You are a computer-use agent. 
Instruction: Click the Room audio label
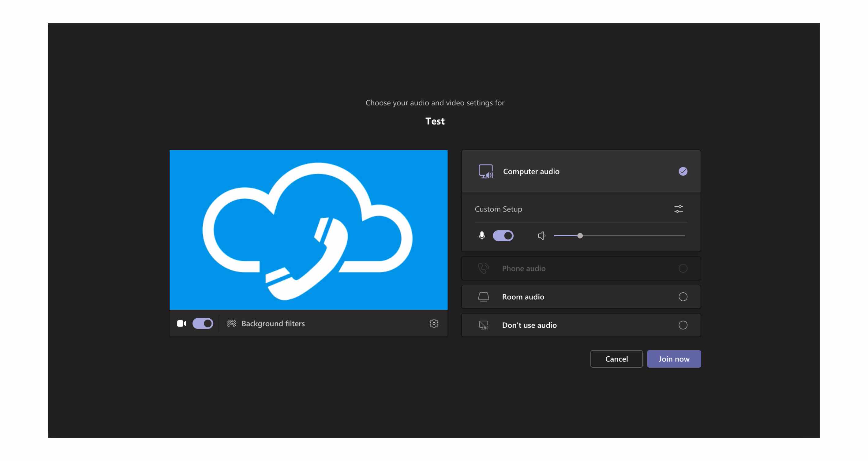523,297
